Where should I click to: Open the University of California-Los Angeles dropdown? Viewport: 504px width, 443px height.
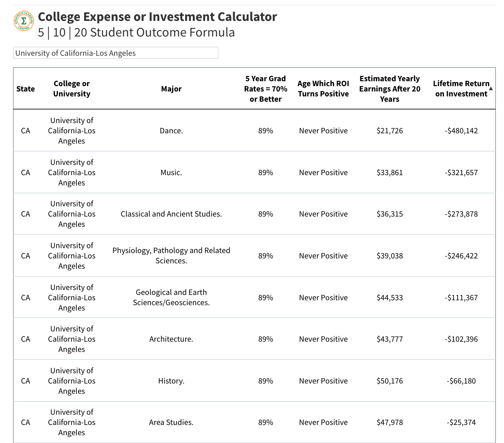pyautogui.click(x=115, y=53)
